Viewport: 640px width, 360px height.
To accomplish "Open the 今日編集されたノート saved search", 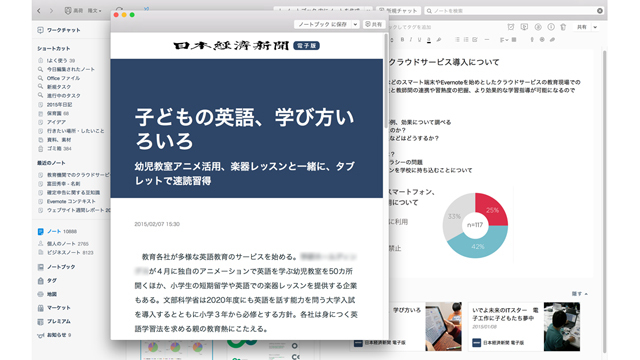I will point(66,69).
